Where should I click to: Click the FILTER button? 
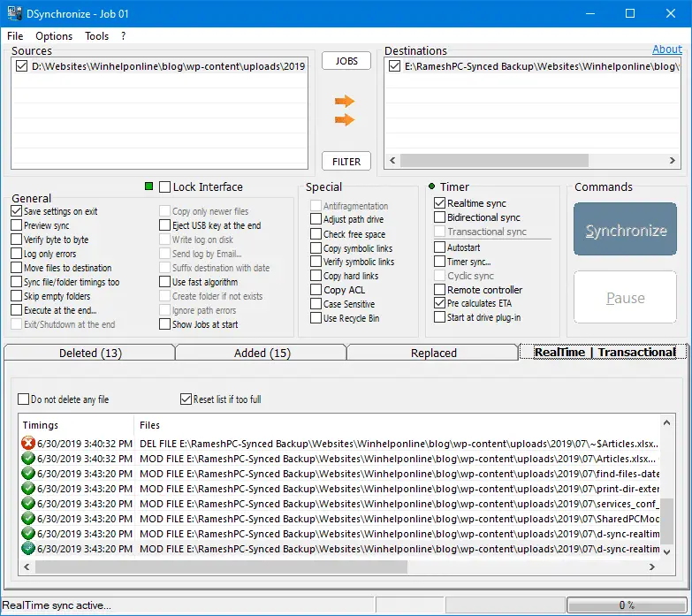point(346,162)
